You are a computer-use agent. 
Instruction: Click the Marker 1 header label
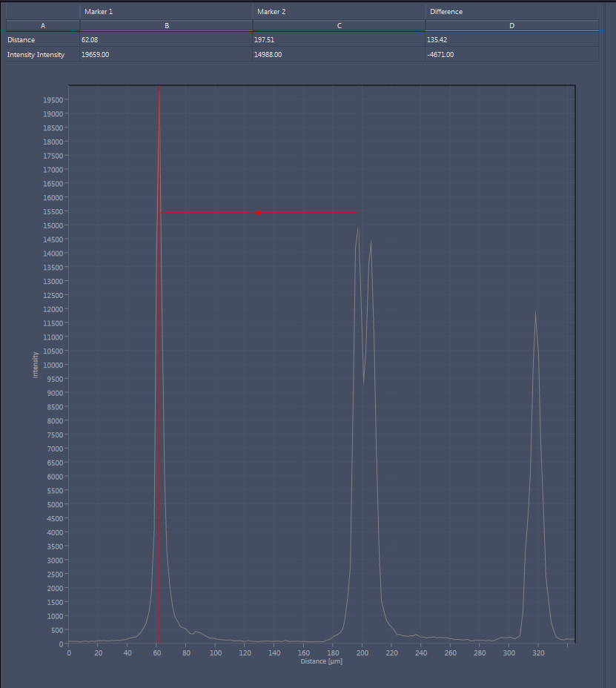(x=99, y=11)
